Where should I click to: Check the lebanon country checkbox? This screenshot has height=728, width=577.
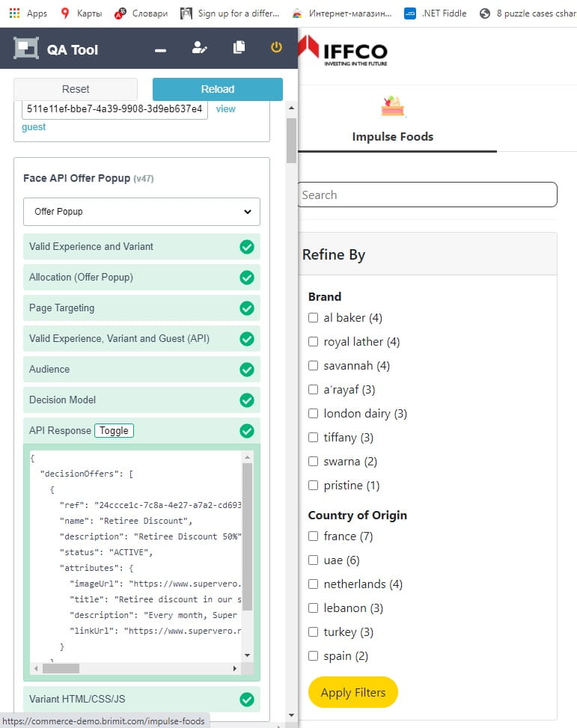pos(313,608)
